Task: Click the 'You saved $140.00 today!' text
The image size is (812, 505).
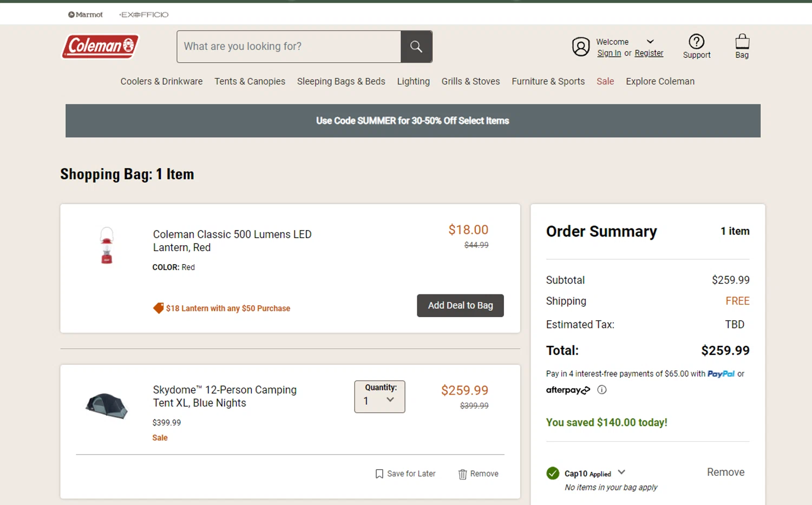Action: (x=606, y=422)
